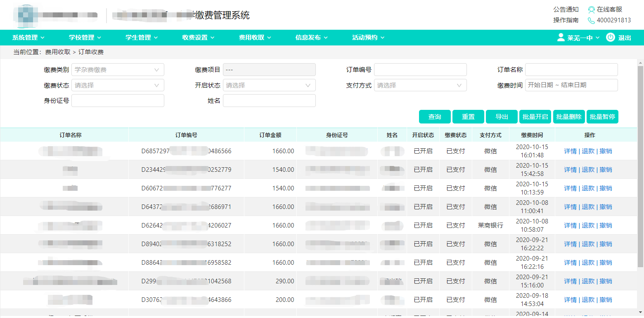
Task: Click 详情 link in first order row
Action: (x=570, y=151)
